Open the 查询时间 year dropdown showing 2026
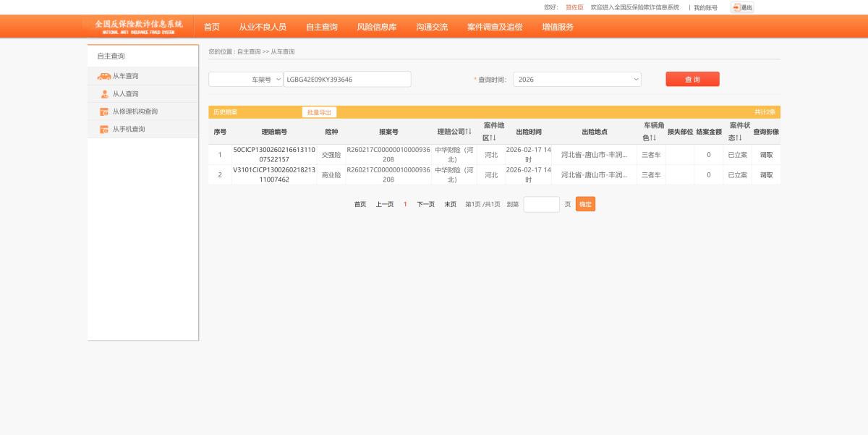The width and height of the screenshot is (868, 435). [577, 80]
